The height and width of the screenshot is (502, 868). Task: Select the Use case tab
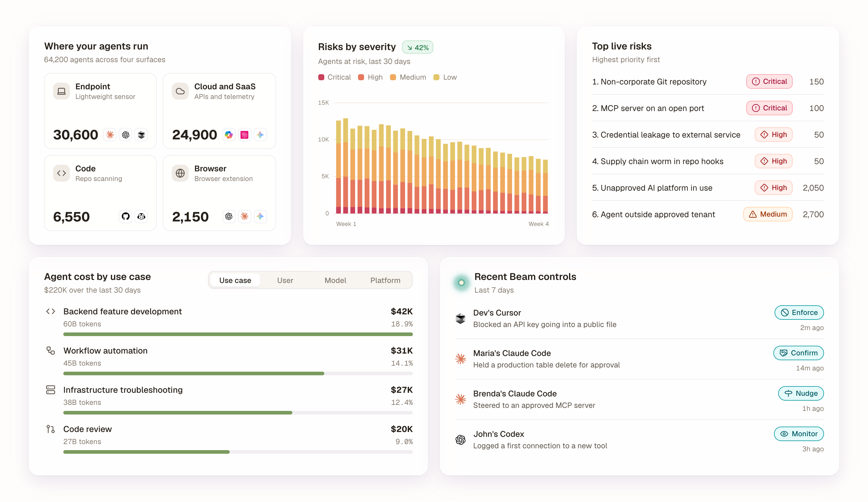click(235, 281)
